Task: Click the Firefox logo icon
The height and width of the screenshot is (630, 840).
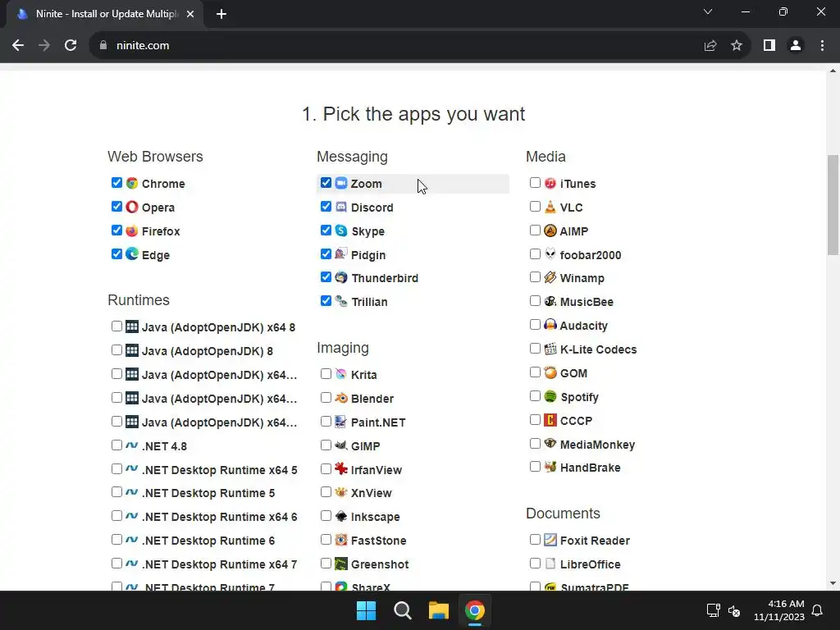Action: coord(132,231)
